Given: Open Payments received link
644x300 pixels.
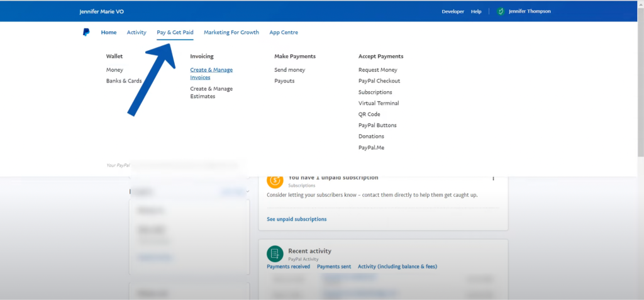Looking at the screenshot, I should point(288,267).
